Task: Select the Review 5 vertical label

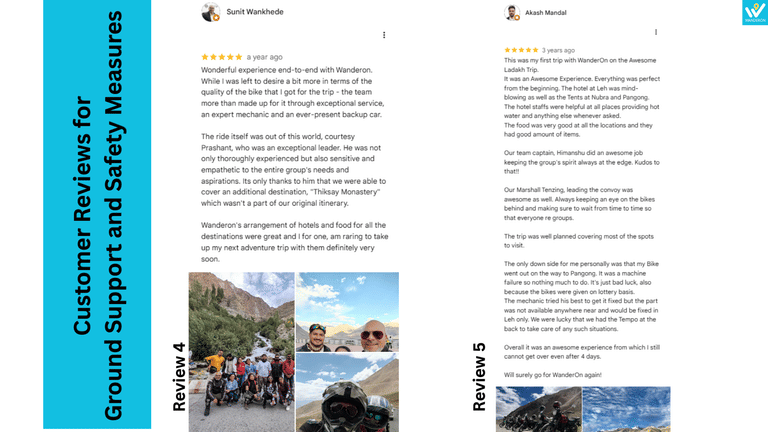Action: click(x=479, y=377)
